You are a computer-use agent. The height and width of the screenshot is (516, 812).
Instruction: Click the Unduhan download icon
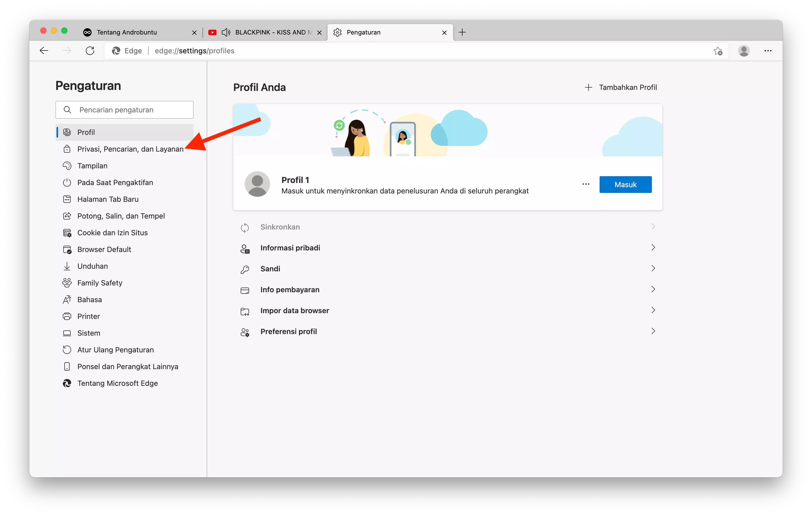67,266
